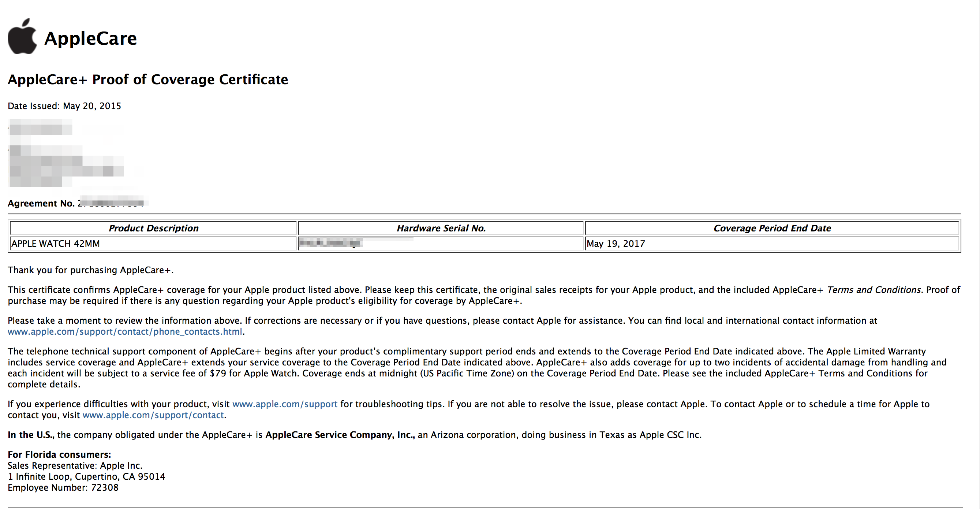Open the www.apple.com/support/contact link
980x509 pixels.
point(153,415)
